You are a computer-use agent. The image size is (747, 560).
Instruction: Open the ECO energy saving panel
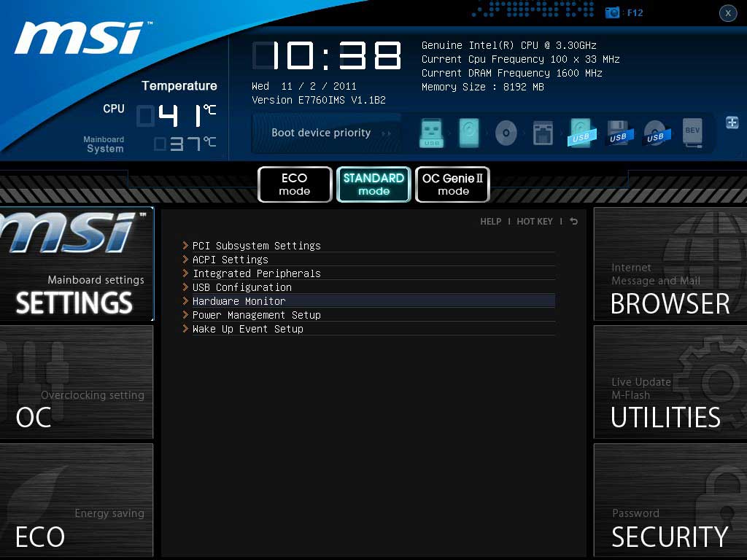point(77,500)
